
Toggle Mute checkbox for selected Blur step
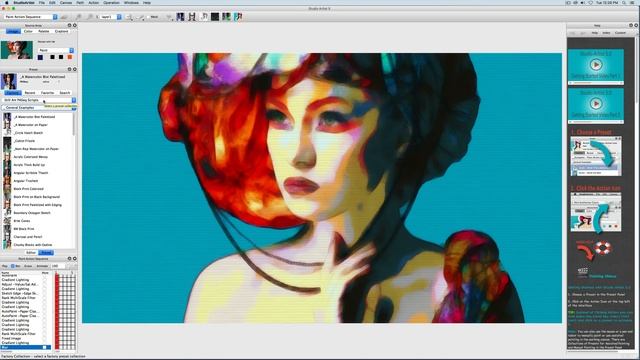click(45, 347)
